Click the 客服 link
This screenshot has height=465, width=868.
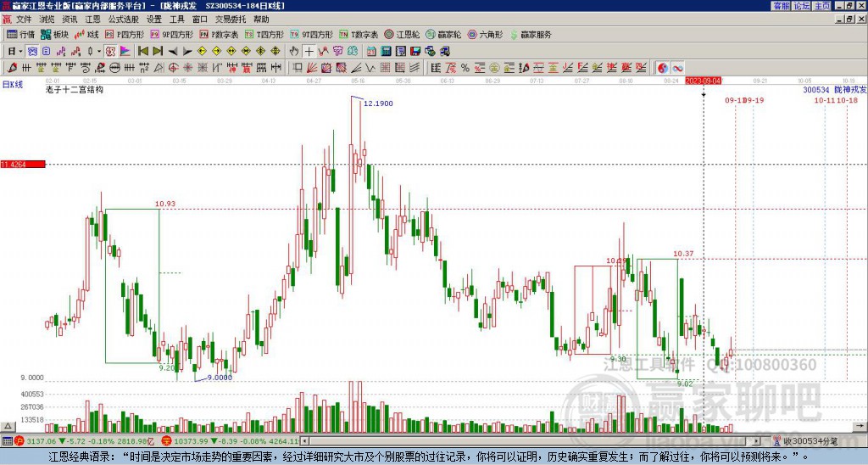781,6
